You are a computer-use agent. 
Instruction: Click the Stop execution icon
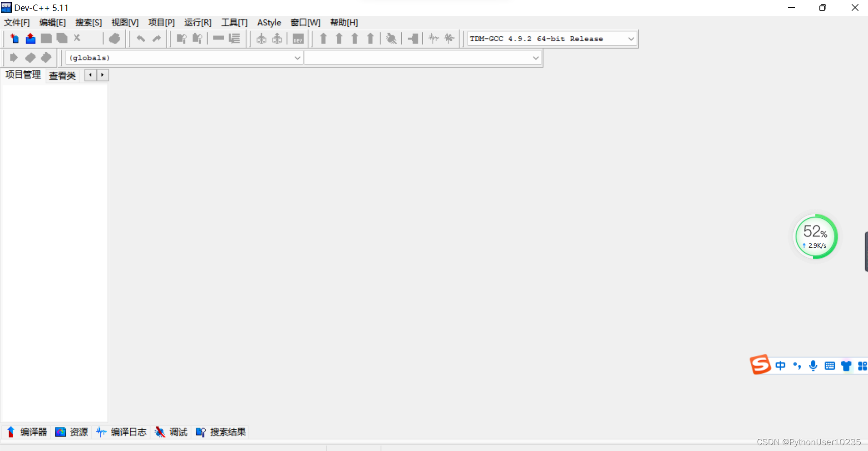coord(413,39)
